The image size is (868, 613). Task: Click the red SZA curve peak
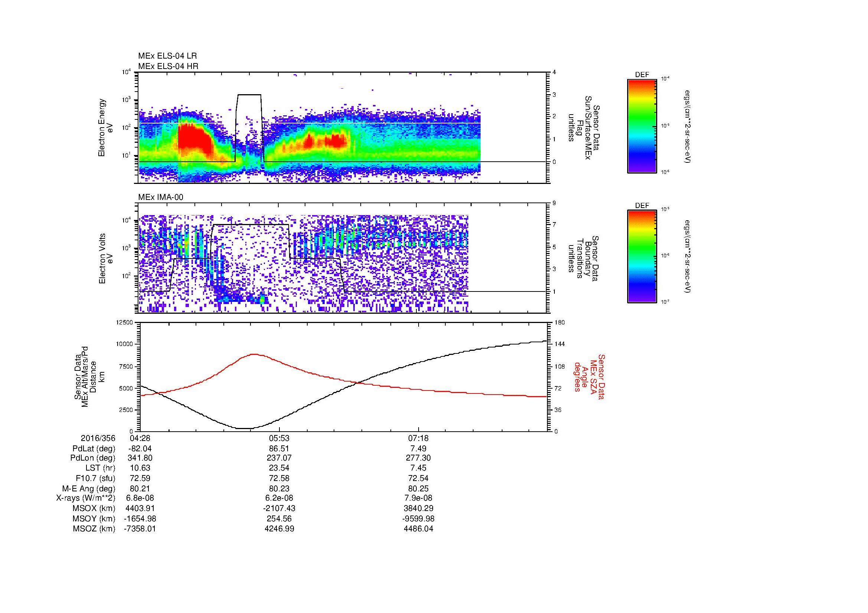[x=254, y=354]
